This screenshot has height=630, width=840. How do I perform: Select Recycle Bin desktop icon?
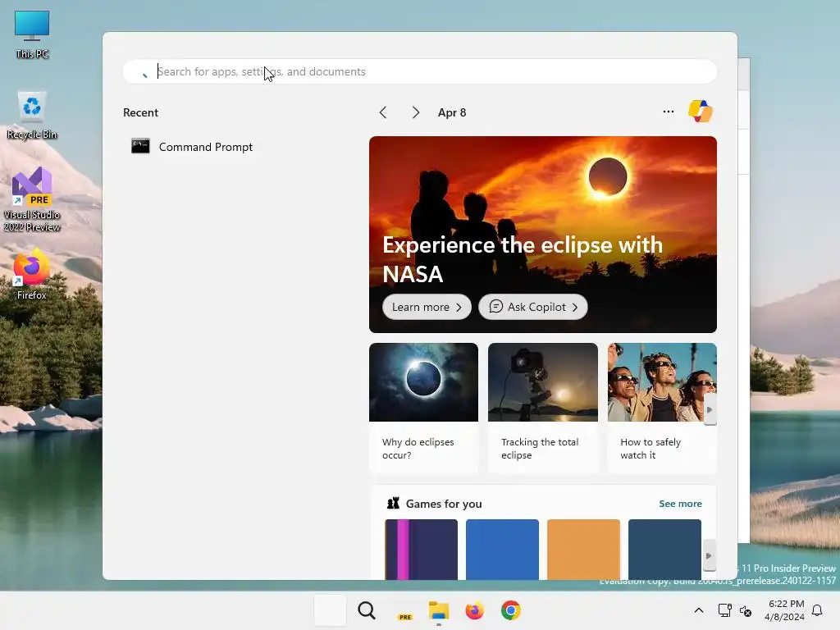coord(32,115)
